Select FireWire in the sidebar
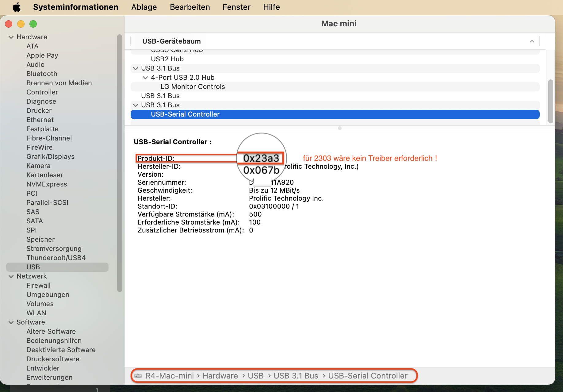This screenshot has width=563, height=392. [x=40, y=147]
